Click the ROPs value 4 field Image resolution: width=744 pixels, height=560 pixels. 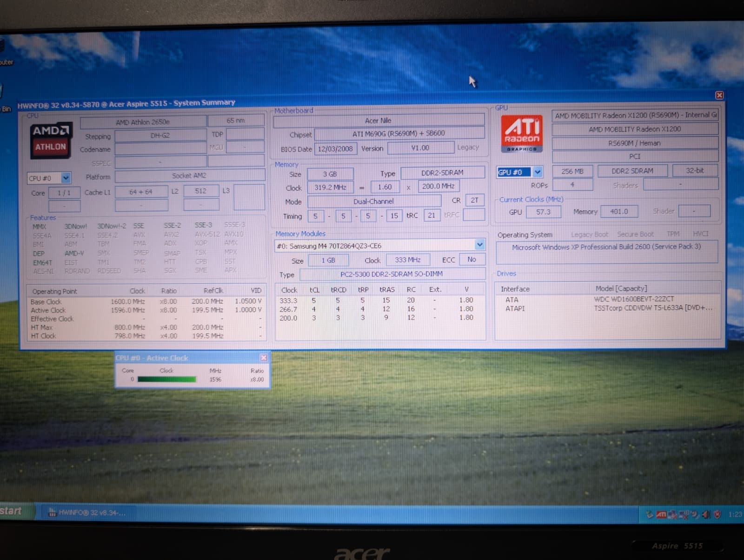coord(572,185)
